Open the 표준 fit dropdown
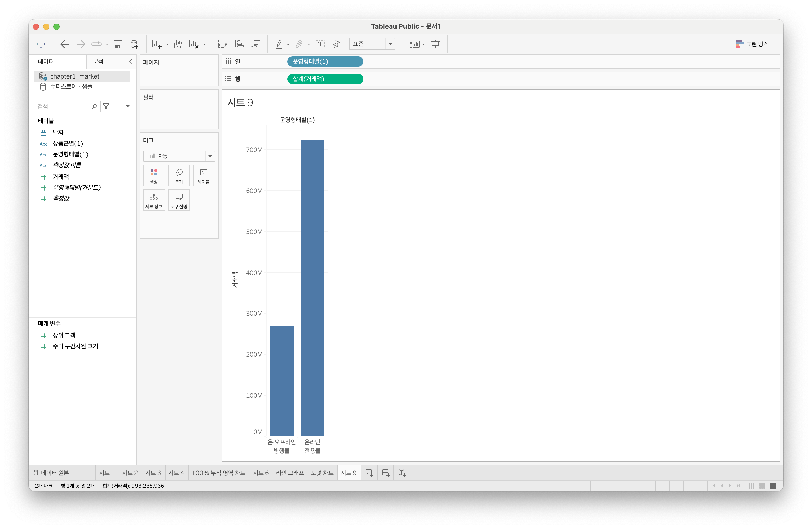This screenshot has height=529, width=812. (390, 44)
